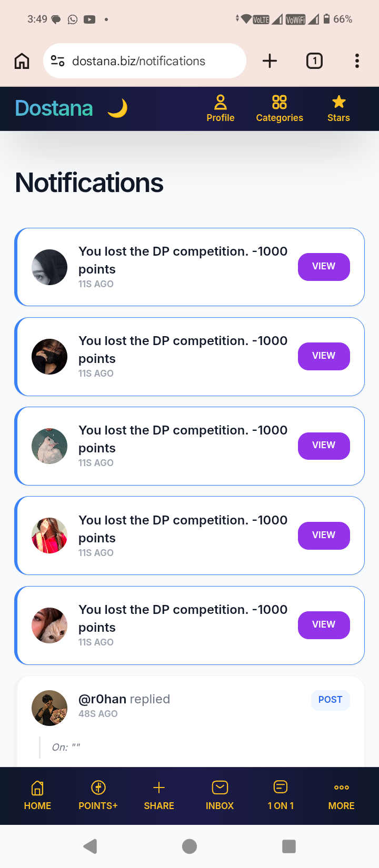Screen dimensions: 379x868
Task: Add a new browser tab
Action: tap(270, 61)
